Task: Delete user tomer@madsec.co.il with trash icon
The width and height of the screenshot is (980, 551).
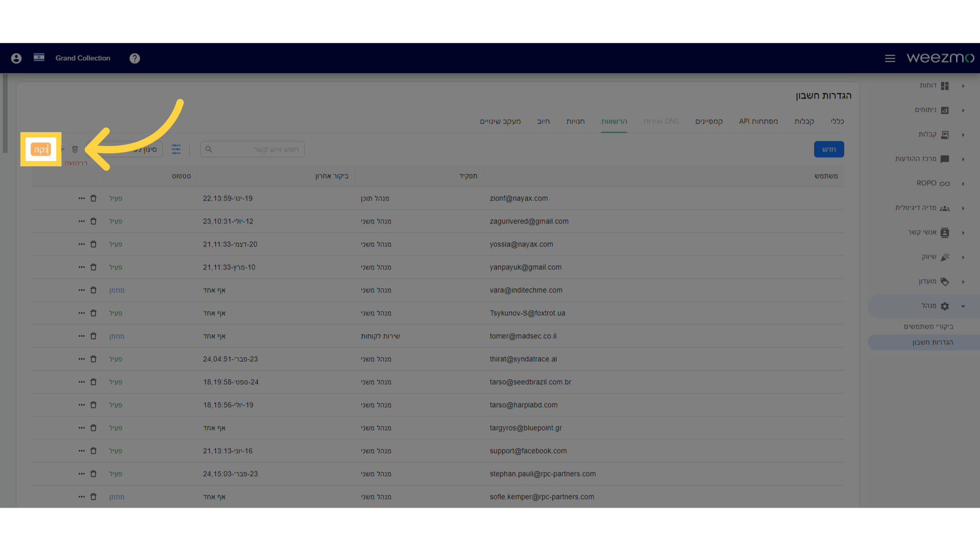Action: tap(93, 336)
